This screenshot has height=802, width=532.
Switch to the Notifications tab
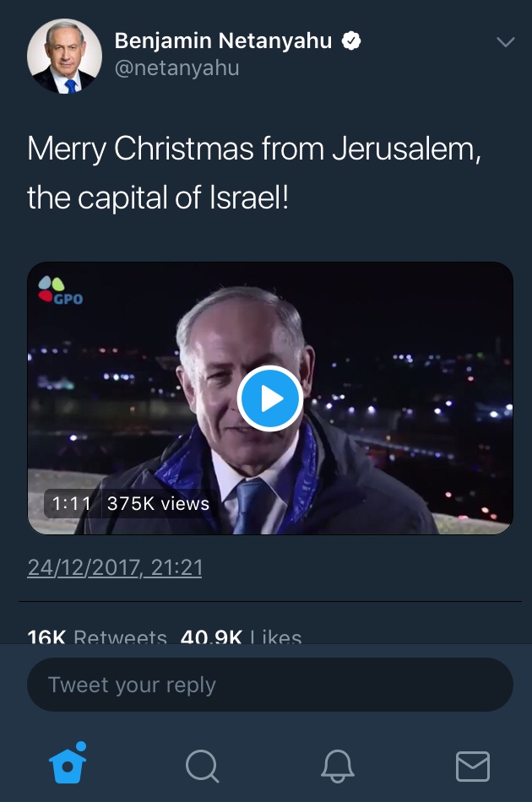338,767
